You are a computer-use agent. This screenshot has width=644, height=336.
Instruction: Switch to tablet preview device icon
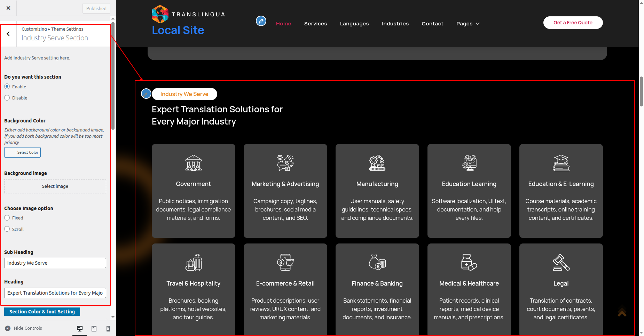pos(94,328)
